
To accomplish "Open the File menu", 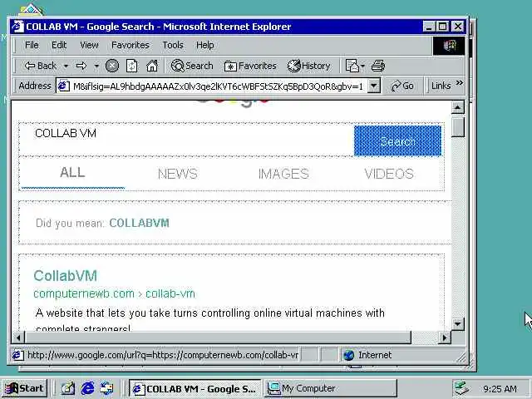I will 32,45.
